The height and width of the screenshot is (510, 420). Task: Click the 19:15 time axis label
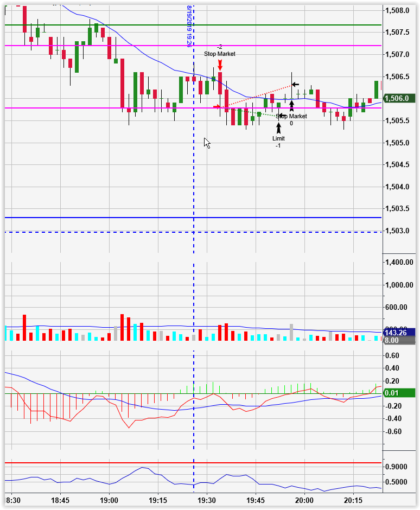[x=158, y=500]
